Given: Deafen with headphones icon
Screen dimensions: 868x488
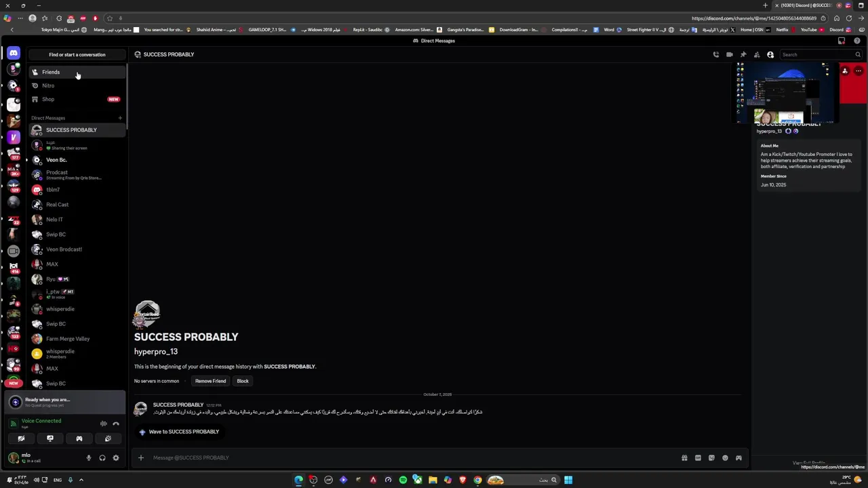Looking at the screenshot, I should click(102, 458).
